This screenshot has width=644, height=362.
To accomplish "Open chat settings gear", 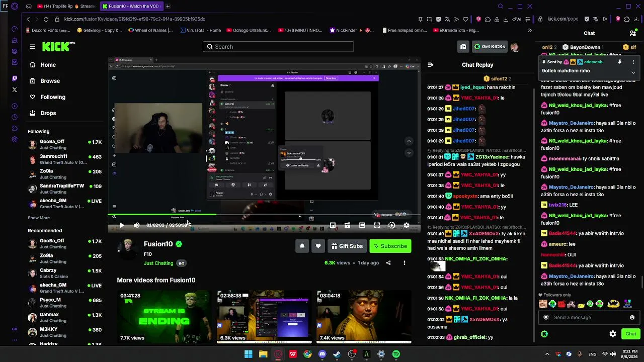I will coord(613,334).
